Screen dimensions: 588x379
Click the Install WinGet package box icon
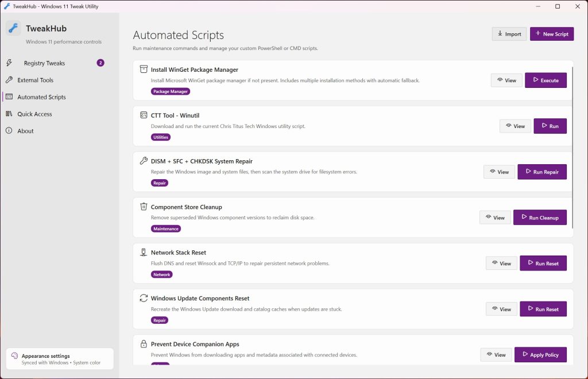pyautogui.click(x=144, y=69)
